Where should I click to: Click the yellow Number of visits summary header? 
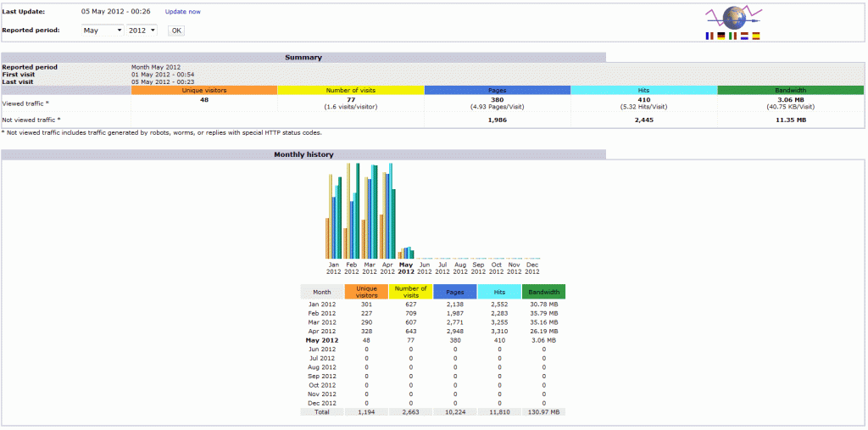[x=350, y=90]
